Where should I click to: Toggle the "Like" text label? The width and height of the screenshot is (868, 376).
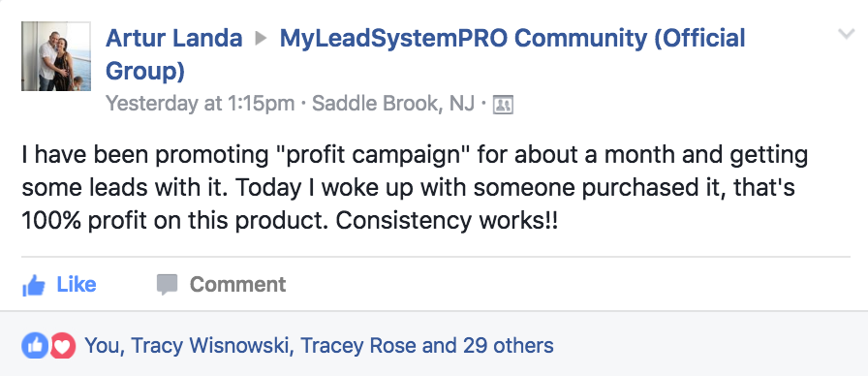(x=77, y=285)
